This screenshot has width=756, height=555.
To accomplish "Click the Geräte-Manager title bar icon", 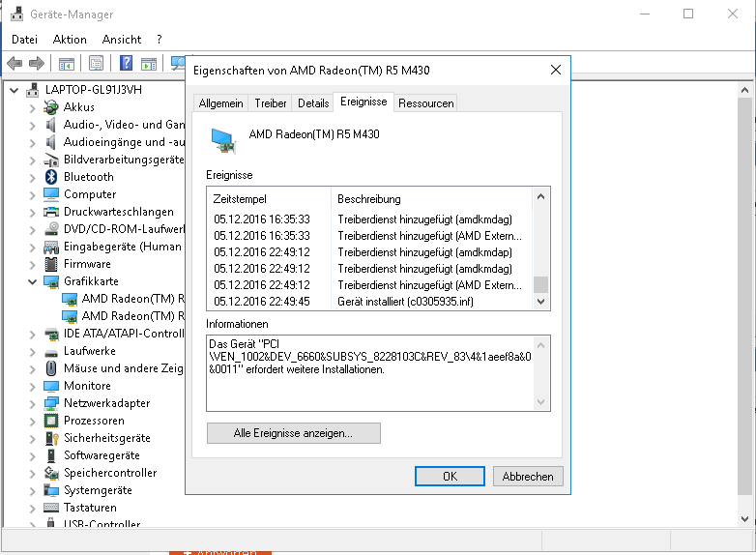I will (x=16, y=14).
